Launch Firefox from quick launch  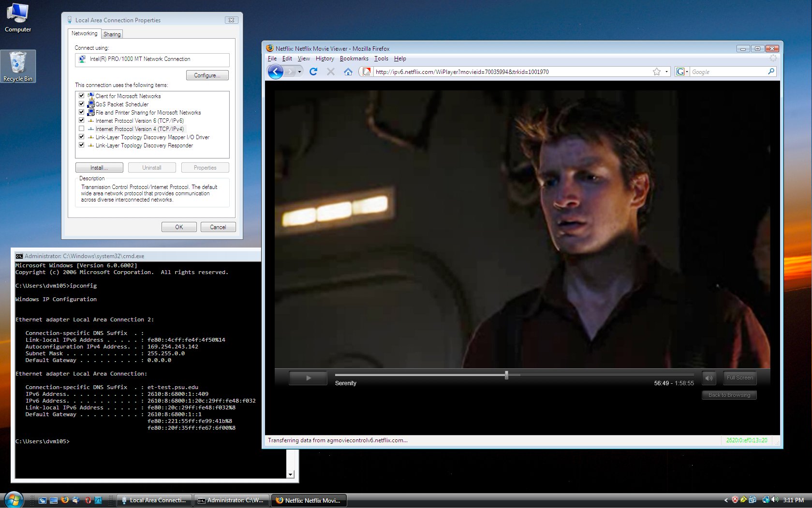(65, 500)
